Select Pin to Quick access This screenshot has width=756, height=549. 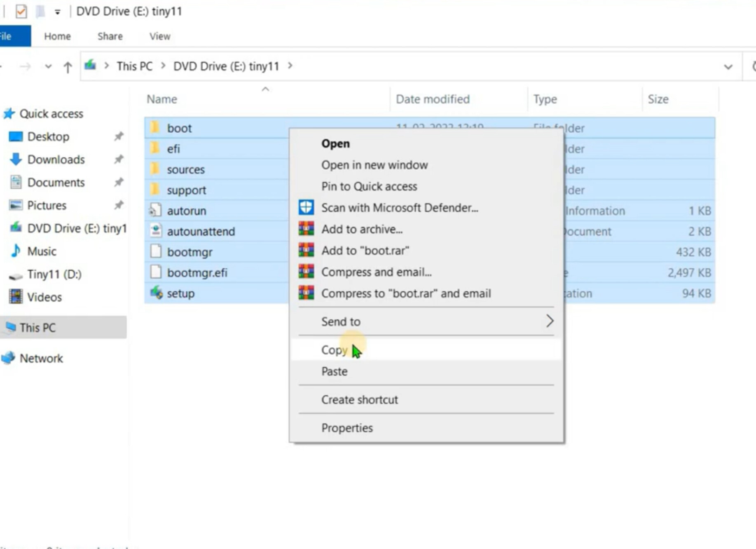pos(426,186)
